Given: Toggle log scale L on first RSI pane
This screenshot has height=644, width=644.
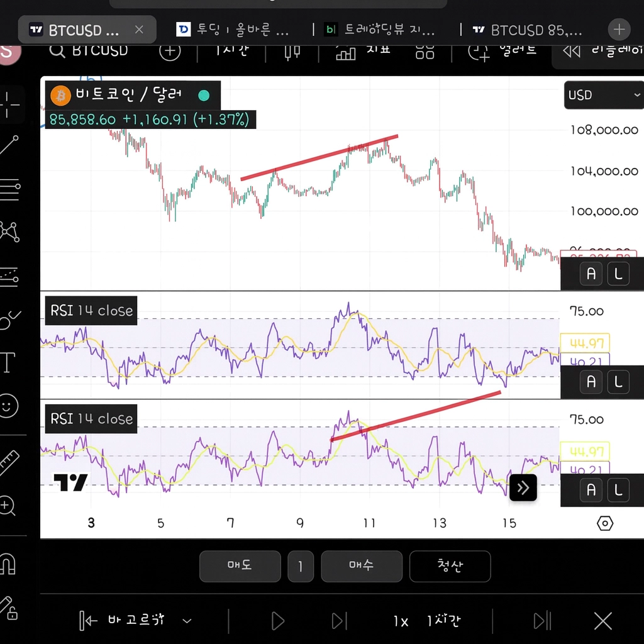Looking at the screenshot, I should [618, 382].
